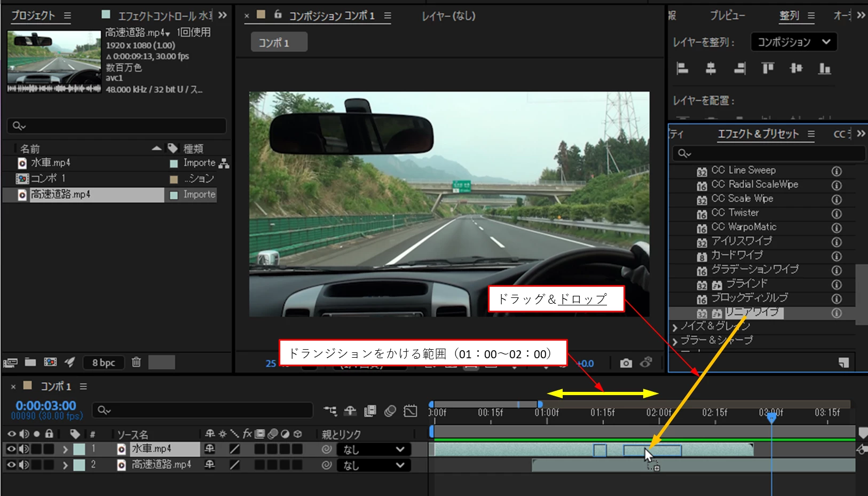Screen dimensions: 868x496
Task: Align layers vertical center
Action: coord(796,68)
